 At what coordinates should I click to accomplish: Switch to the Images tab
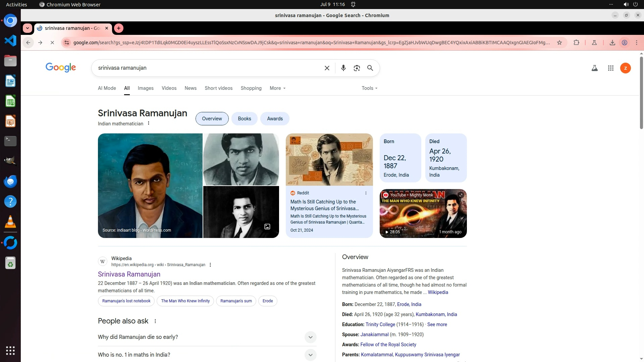146,88
